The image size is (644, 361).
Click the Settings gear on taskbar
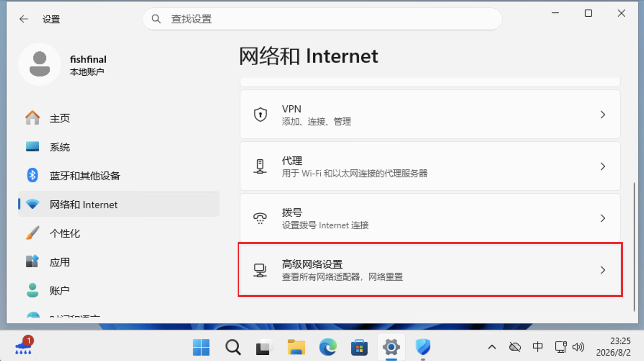(x=391, y=347)
